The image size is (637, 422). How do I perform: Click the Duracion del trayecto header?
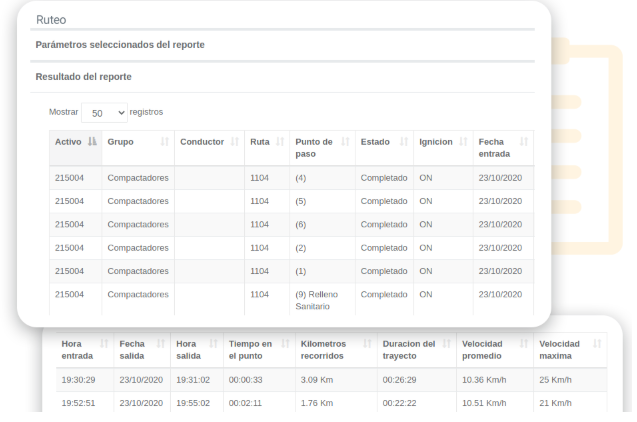click(409, 350)
